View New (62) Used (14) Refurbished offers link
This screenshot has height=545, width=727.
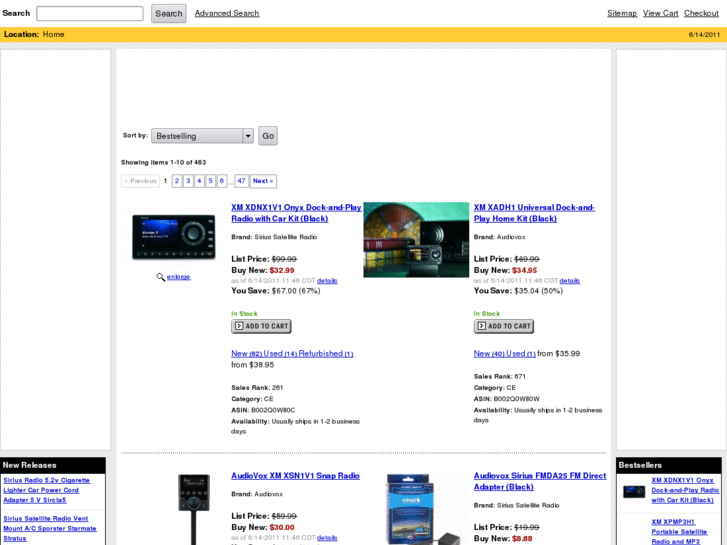tap(292, 354)
